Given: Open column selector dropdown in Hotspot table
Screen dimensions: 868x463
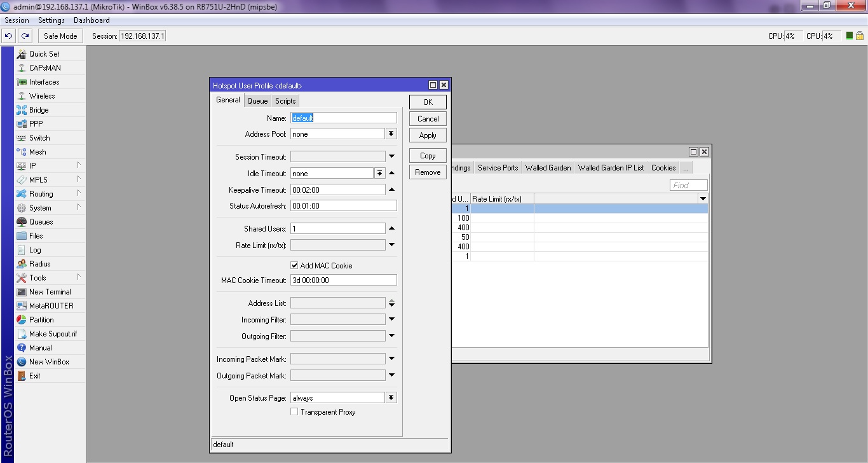Looking at the screenshot, I should point(703,199).
